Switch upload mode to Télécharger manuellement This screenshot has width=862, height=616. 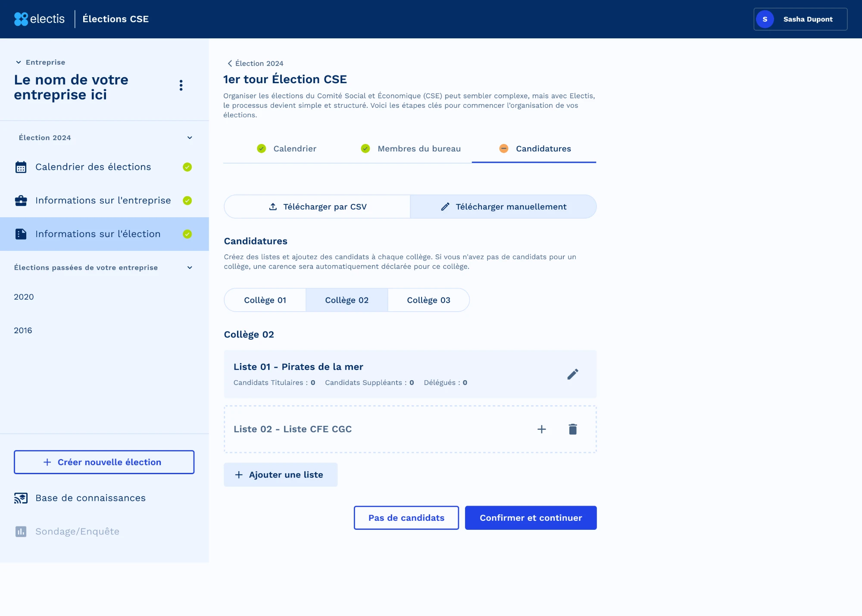(x=503, y=207)
